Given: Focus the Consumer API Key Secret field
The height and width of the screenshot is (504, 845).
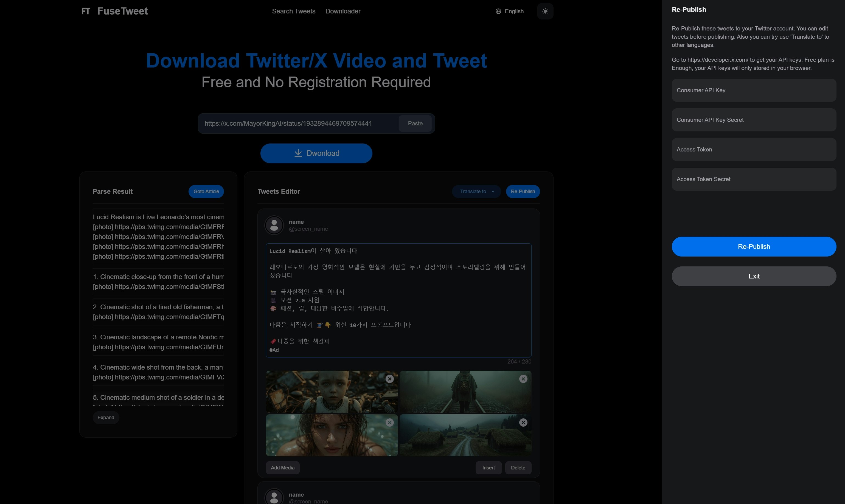Looking at the screenshot, I should (754, 120).
